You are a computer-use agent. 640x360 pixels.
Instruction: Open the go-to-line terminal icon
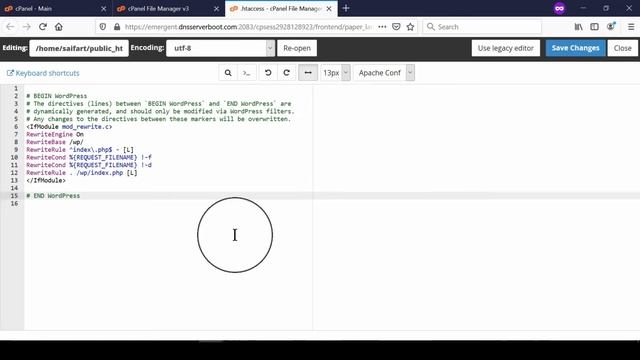click(x=247, y=73)
